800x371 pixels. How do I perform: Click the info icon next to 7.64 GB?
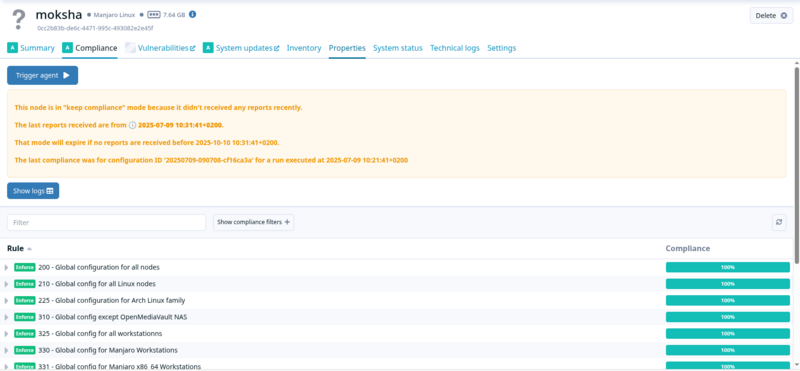(192, 14)
